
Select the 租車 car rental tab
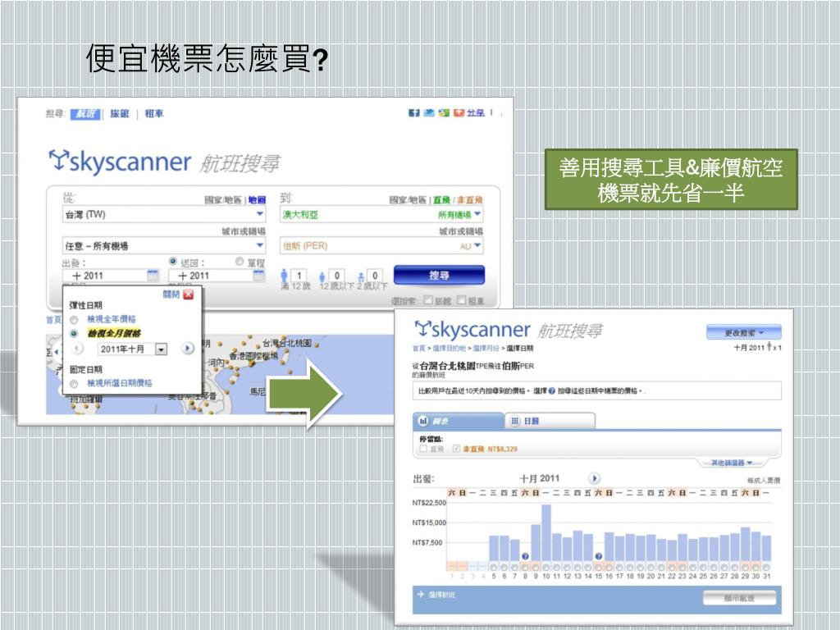pos(153,113)
